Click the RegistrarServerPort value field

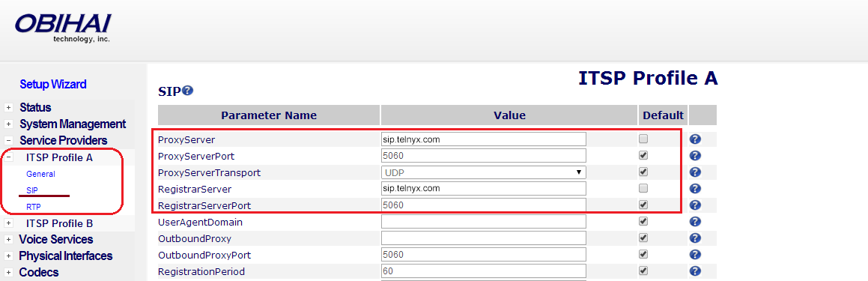click(x=483, y=205)
